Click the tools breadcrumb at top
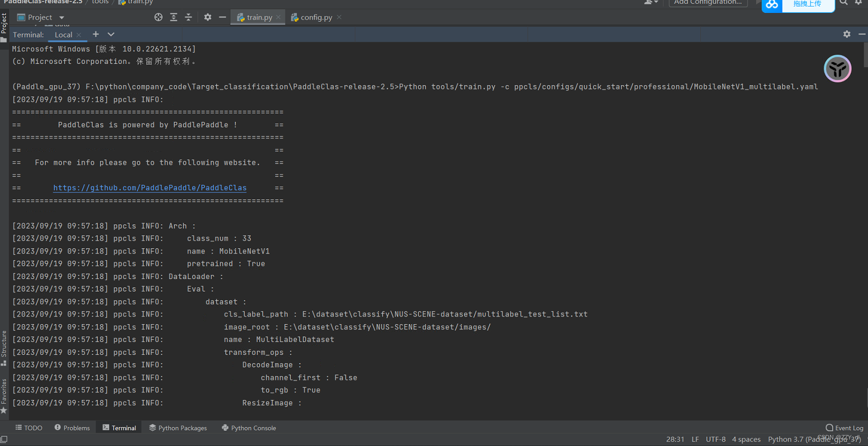Viewport: 868px width, 446px height. pos(100,2)
